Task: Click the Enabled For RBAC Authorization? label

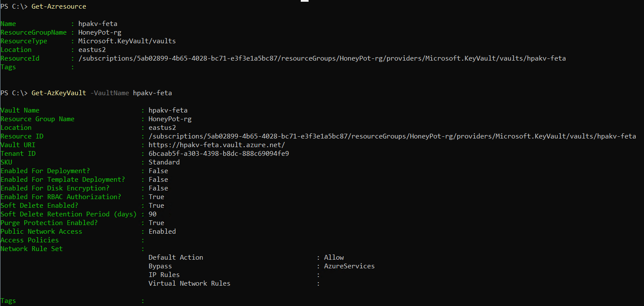Action: [61, 197]
